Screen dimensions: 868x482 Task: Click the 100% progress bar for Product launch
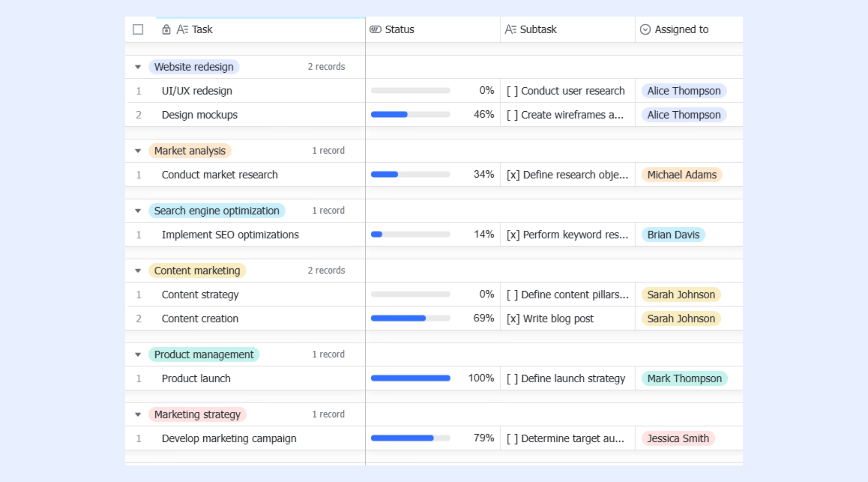tap(410, 378)
